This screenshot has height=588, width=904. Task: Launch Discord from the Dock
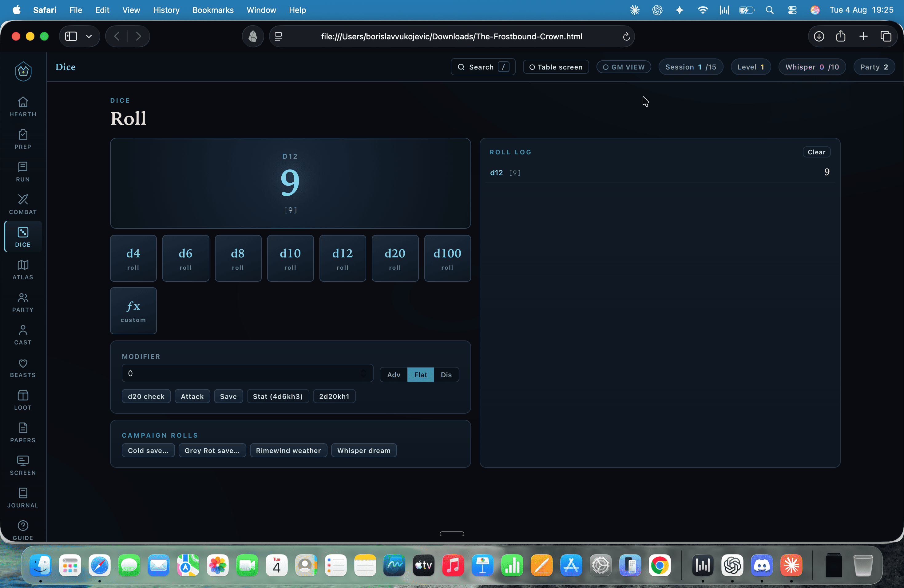tap(762, 565)
